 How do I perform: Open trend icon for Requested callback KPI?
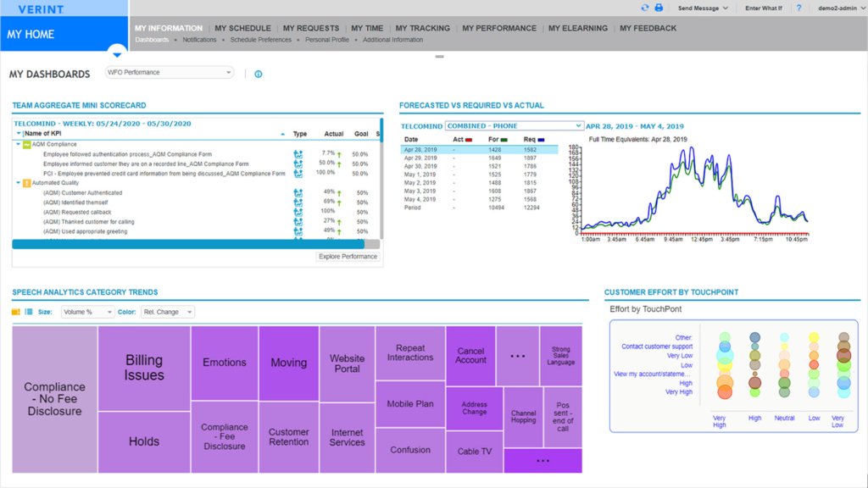click(x=298, y=212)
